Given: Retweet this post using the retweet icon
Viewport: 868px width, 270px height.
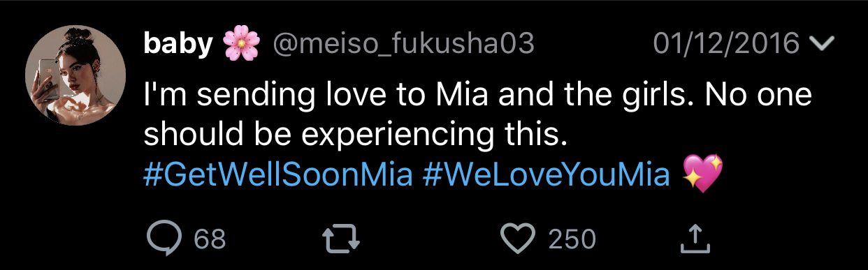Looking at the screenshot, I should tap(343, 239).
